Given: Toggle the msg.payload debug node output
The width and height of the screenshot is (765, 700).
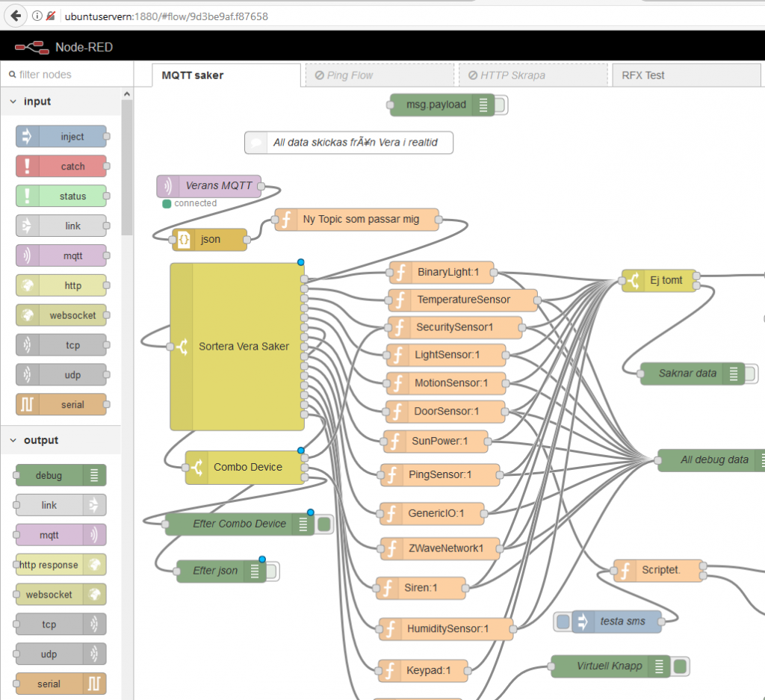Looking at the screenshot, I should tap(501, 105).
